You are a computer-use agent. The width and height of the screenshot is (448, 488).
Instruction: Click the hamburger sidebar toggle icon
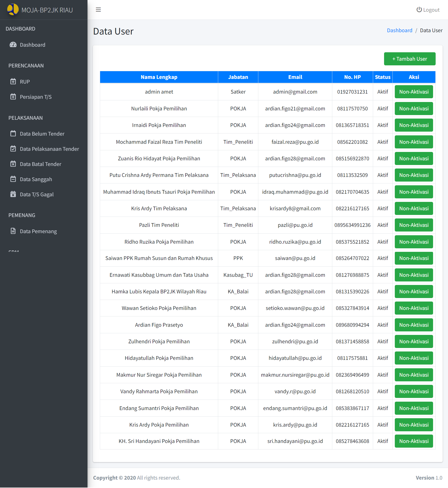[x=98, y=10]
